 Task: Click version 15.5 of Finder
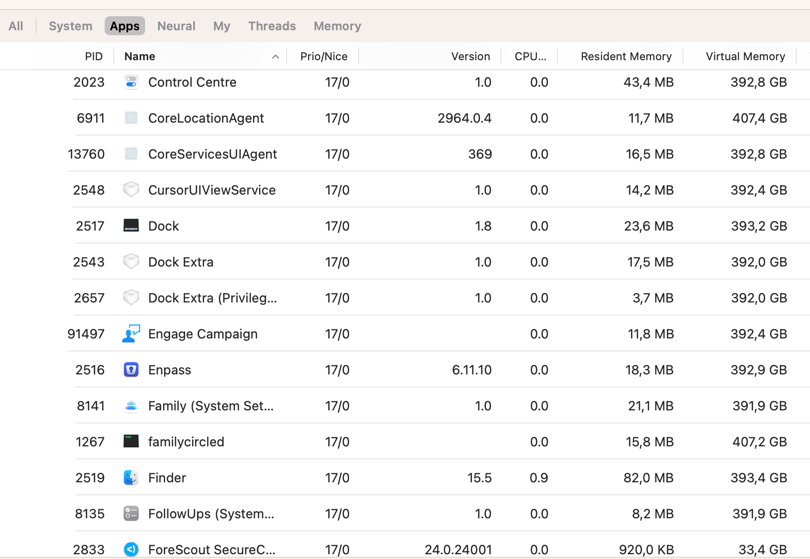[479, 478]
